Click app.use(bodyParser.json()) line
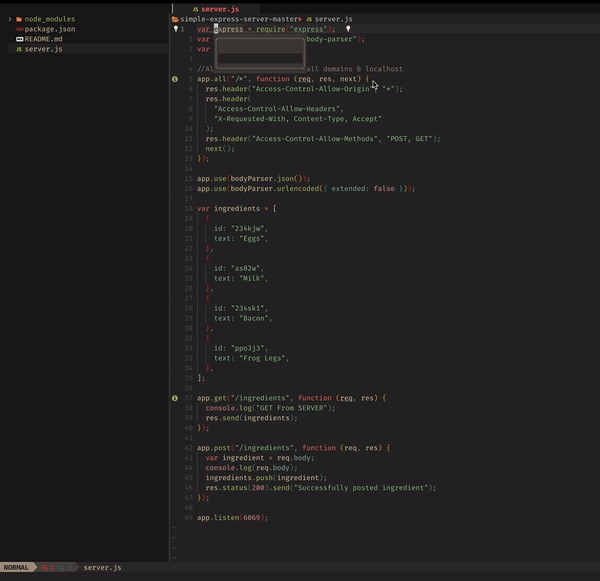 tap(253, 178)
